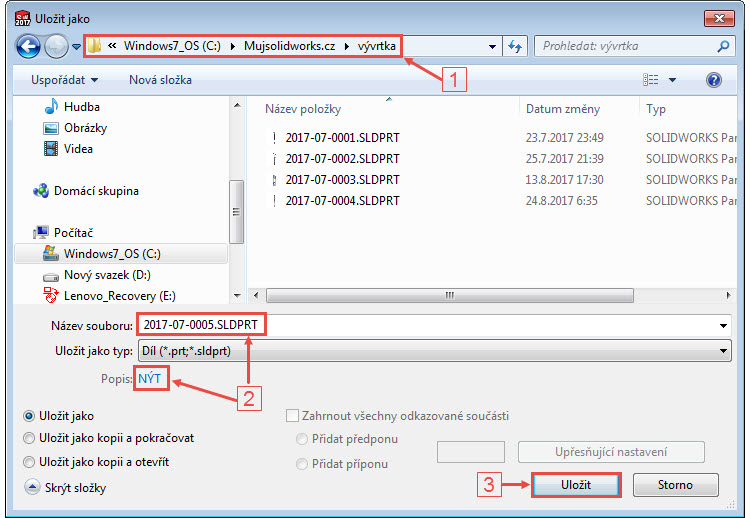This screenshot has width=750, height=518.
Task: Sort by Typ column header
Action: 656,109
